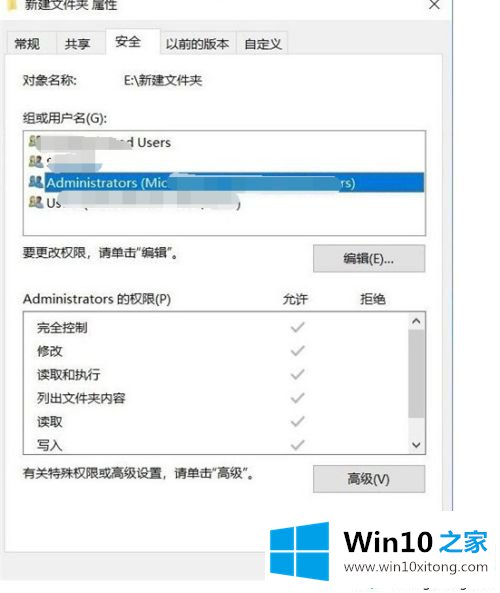Click the allow checkmark for 写入
Image resolution: width=500 pixels, height=593 pixels.
[298, 445]
